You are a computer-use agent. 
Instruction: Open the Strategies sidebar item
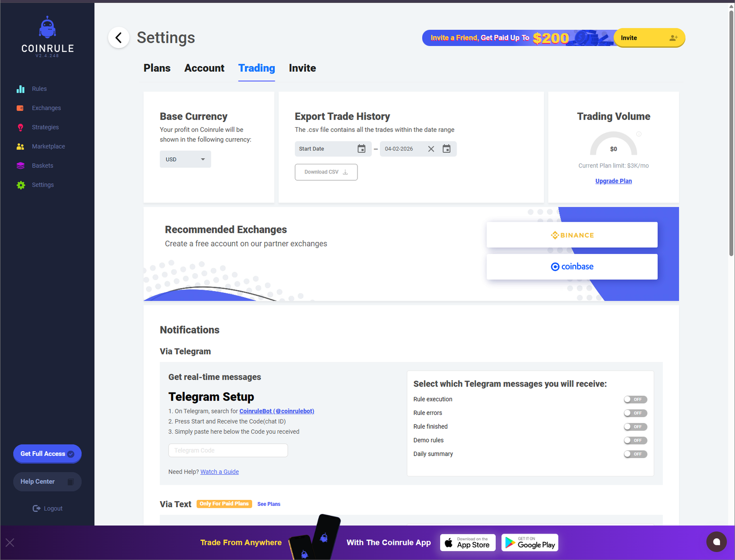pos(45,127)
